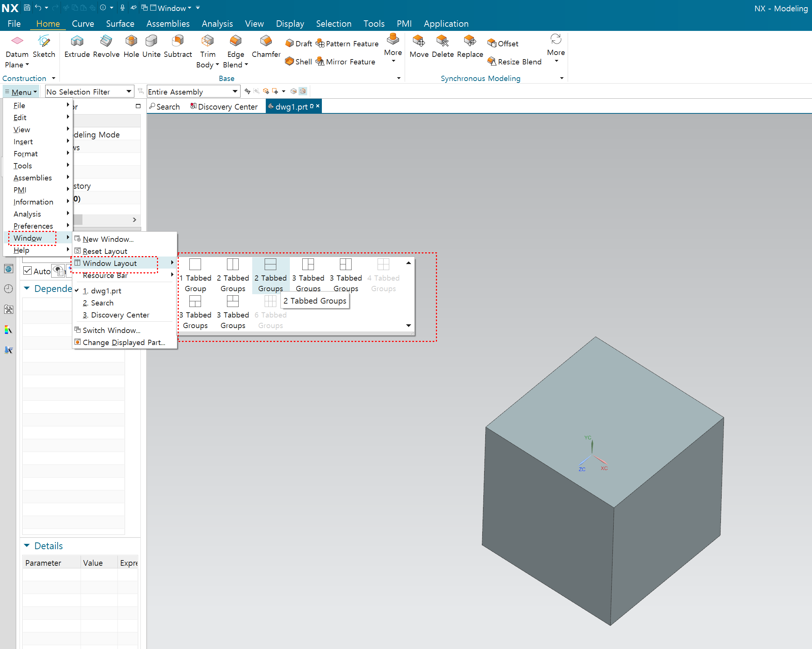The image size is (812, 649).
Task: Open the Entire Assembly scope dropdown
Action: pos(193,92)
